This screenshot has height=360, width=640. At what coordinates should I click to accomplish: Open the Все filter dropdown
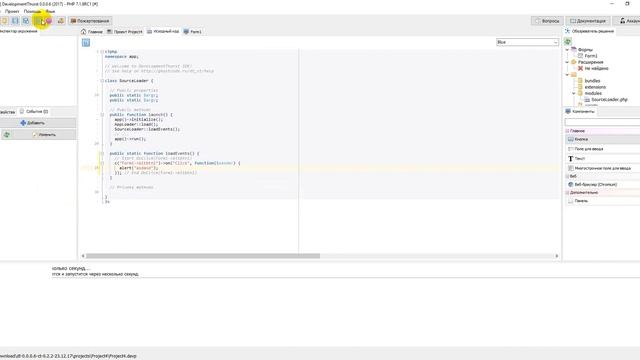[x=527, y=42]
